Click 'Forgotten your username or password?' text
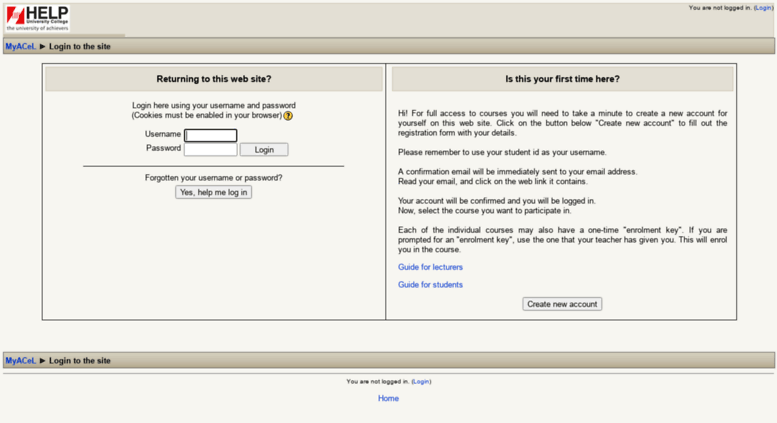Screen dimensions: 777x423 point(214,178)
